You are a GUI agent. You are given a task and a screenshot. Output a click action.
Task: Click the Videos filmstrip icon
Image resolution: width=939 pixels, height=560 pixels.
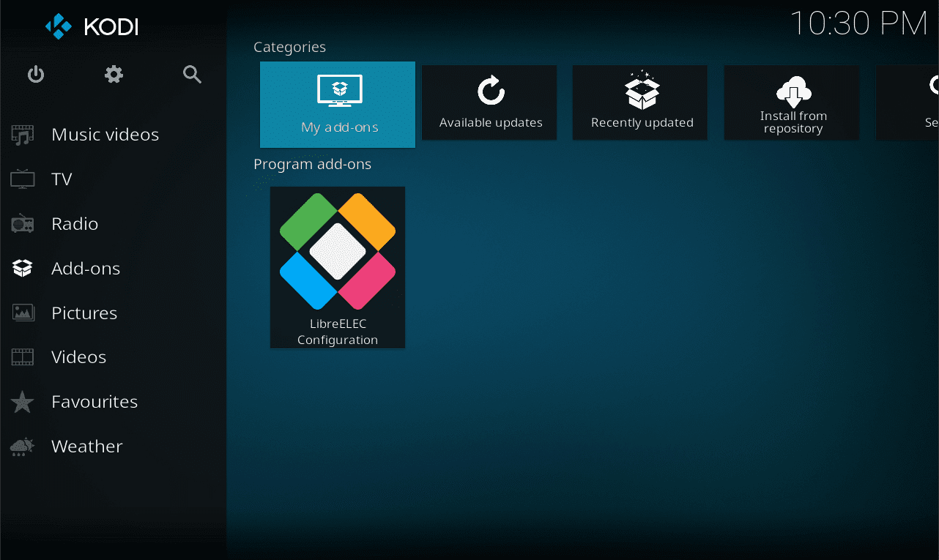[23, 357]
